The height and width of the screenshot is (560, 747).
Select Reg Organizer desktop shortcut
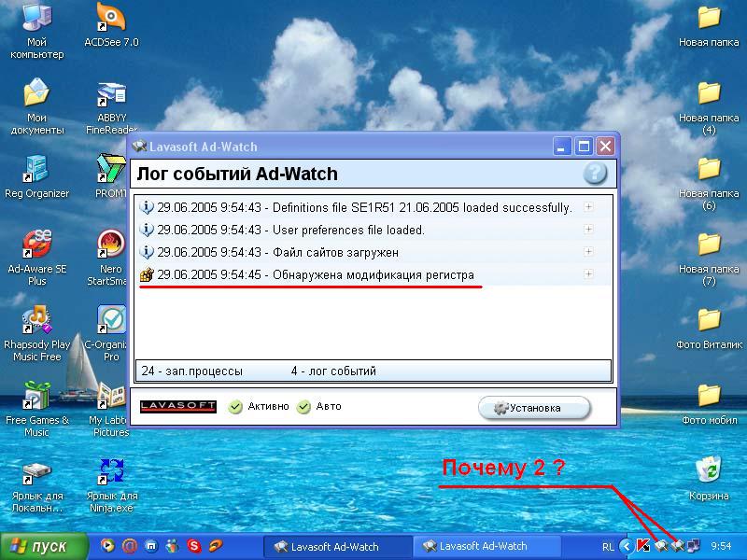pos(36,176)
